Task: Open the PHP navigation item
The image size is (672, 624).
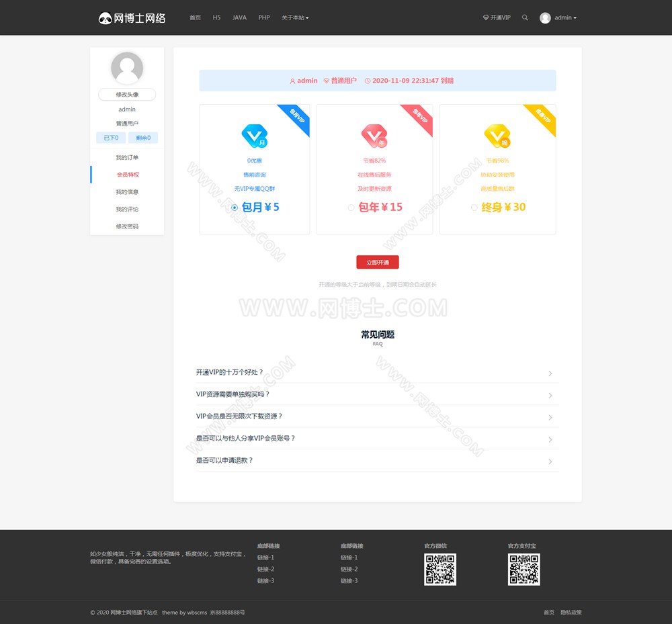Action: (x=264, y=17)
